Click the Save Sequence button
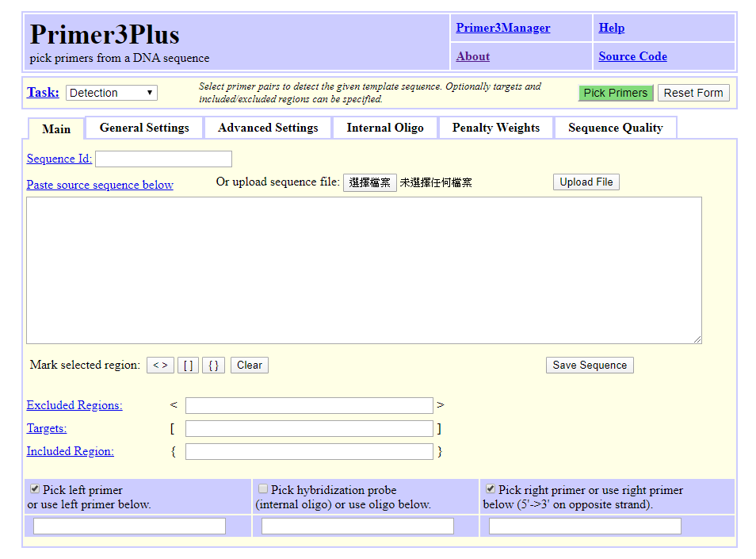The image size is (756, 559). [x=590, y=365]
